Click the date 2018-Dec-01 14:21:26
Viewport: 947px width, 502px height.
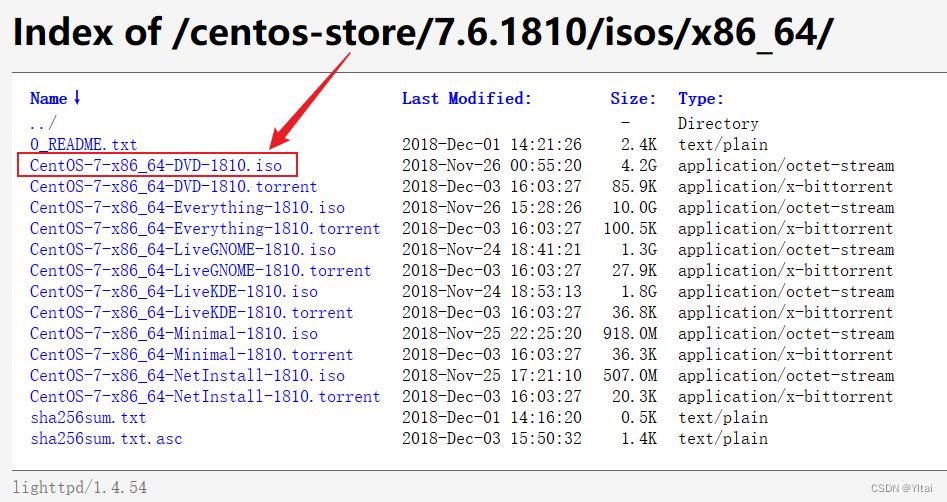(x=492, y=145)
